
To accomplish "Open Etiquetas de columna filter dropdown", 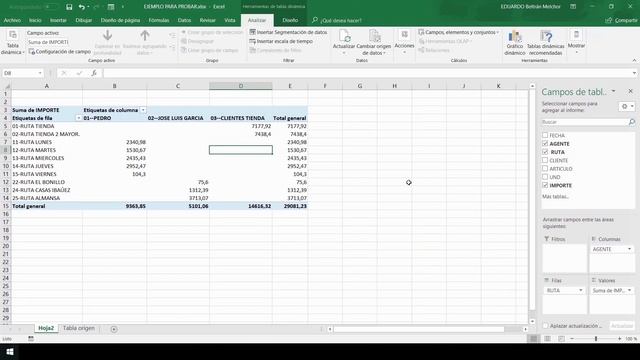I will 143,110.
